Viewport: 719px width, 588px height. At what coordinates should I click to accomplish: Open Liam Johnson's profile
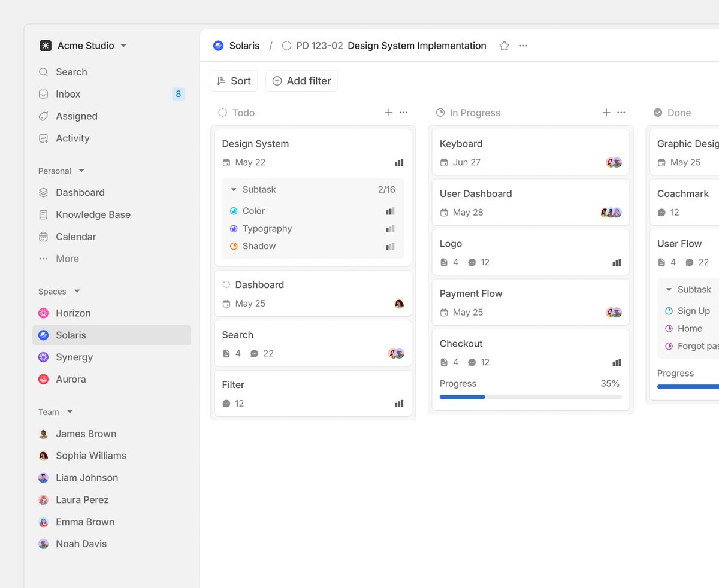111,478
